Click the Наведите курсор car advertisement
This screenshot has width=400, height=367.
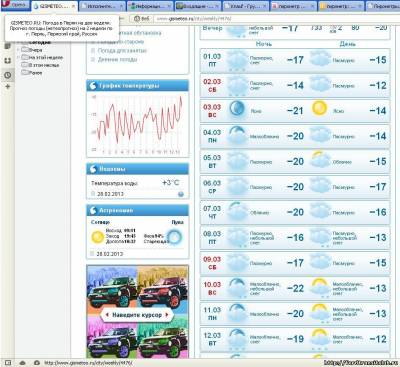pos(137,312)
